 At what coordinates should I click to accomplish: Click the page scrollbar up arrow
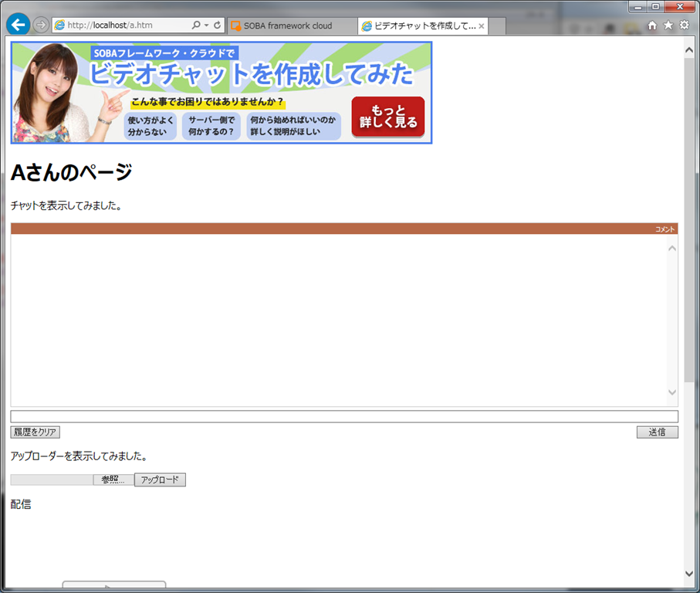point(689,50)
